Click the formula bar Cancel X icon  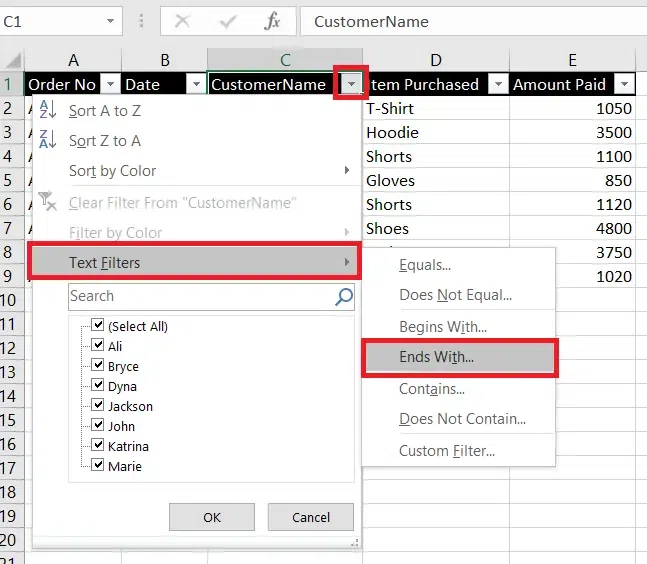(182, 22)
